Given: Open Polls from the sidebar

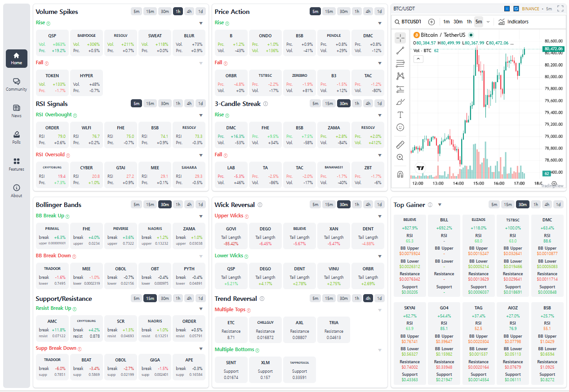Looking at the screenshot, I should coord(17,138).
